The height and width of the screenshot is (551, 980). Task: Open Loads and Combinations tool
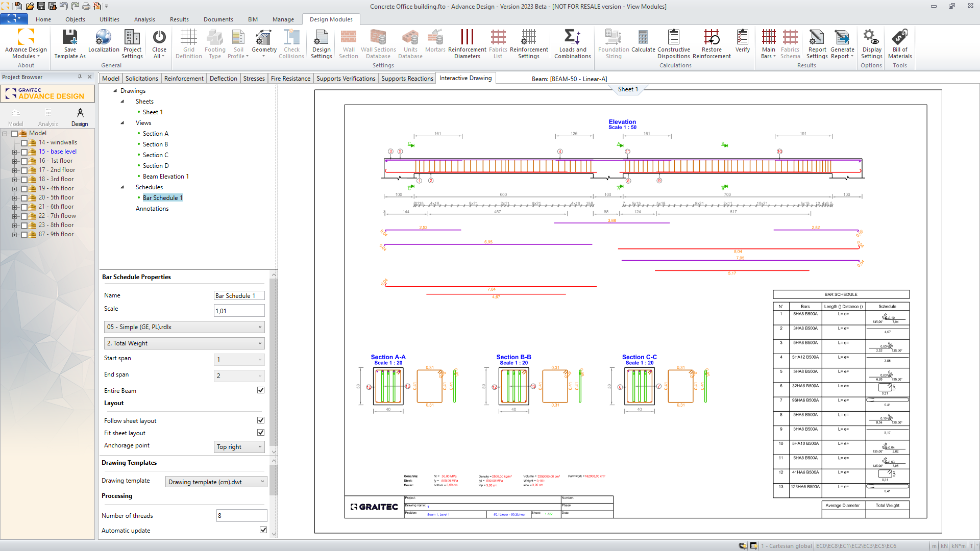point(573,44)
